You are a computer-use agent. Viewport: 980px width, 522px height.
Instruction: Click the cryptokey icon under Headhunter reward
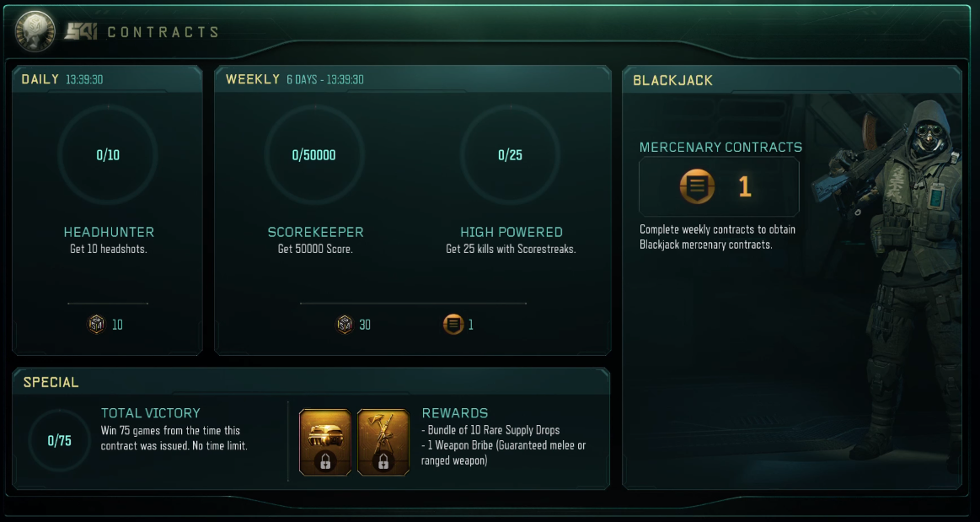tap(96, 325)
